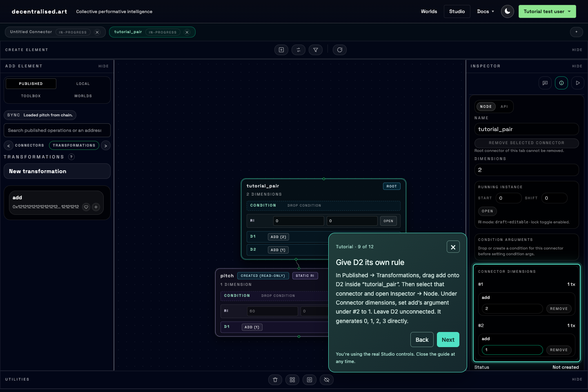Click the Inspector play icon

coord(578,83)
